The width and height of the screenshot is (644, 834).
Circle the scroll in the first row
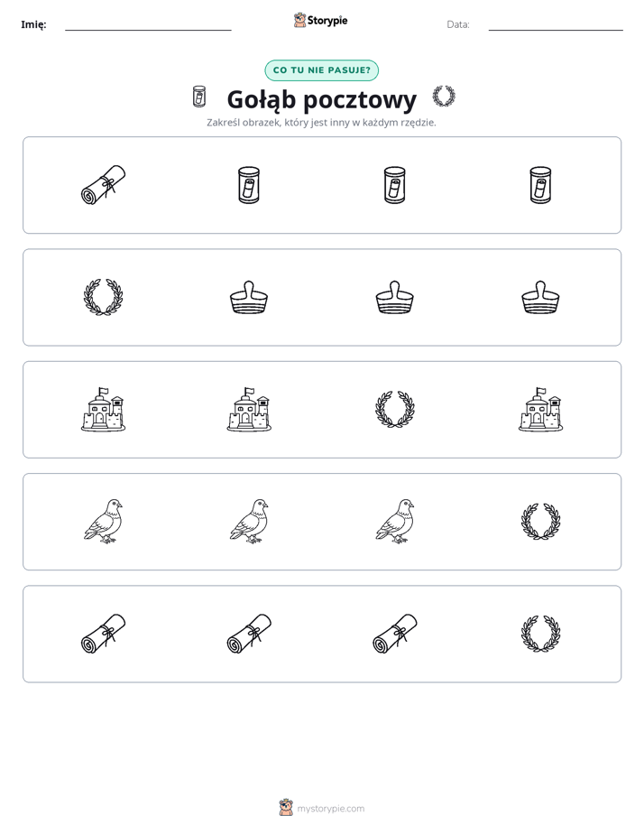pyautogui.click(x=103, y=185)
